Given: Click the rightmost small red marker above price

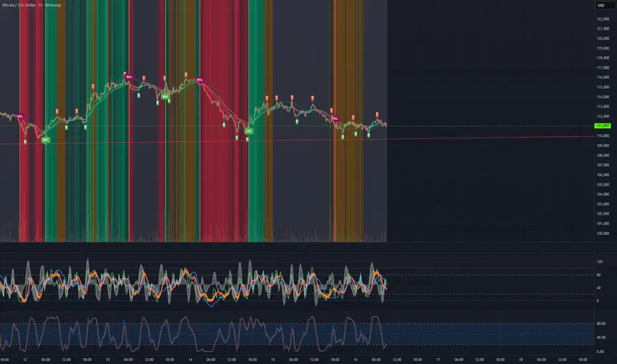Looking at the screenshot, I should pyautogui.click(x=377, y=115).
